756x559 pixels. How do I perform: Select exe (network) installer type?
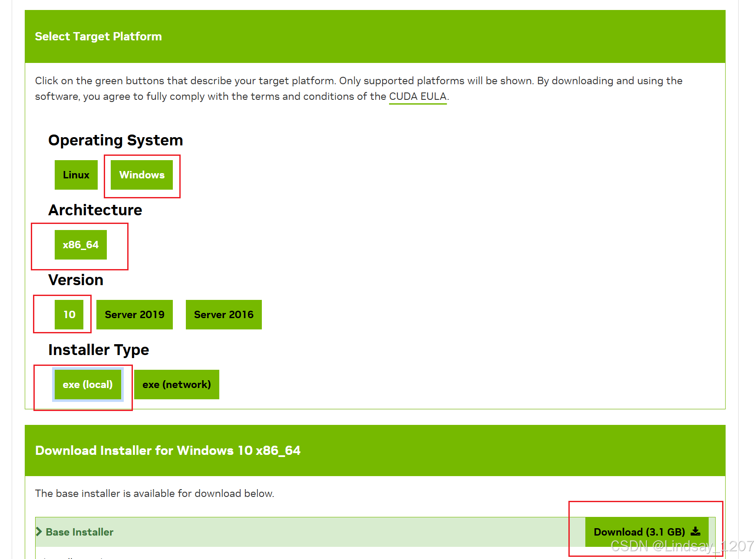[177, 385]
